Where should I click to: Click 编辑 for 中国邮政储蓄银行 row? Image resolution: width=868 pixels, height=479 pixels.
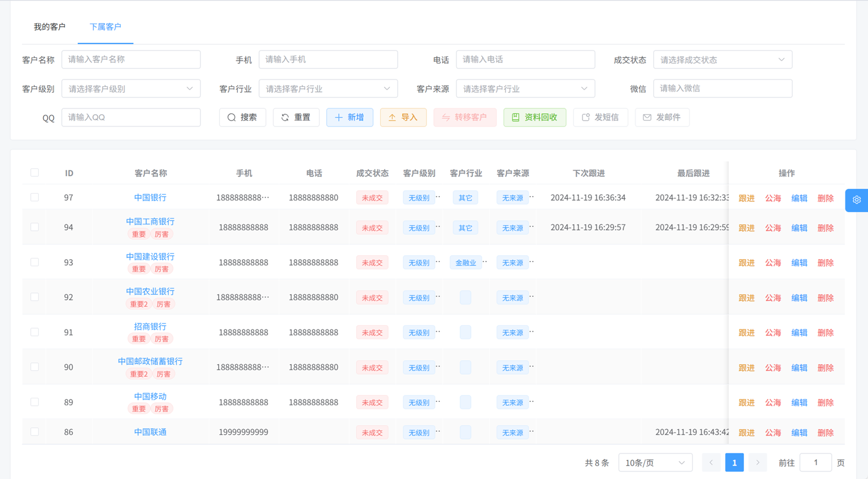point(799,368)
